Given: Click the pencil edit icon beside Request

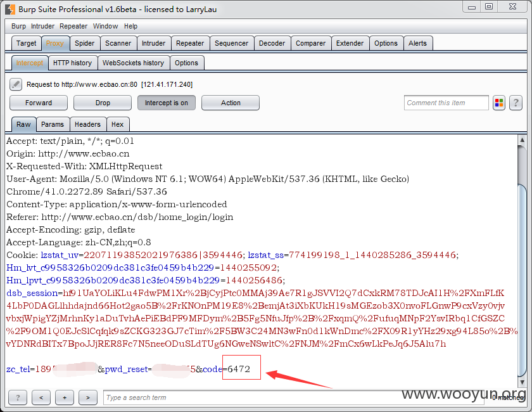Looking at the screenshot, I should 16,84.
